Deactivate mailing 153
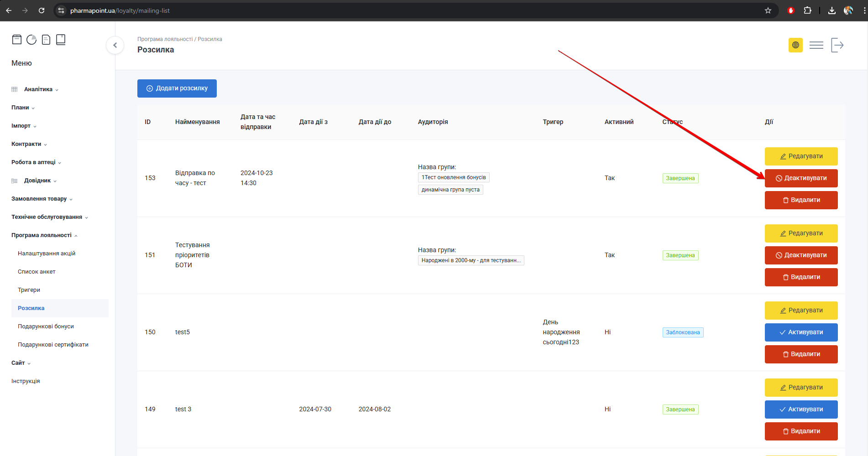This screenshot has width=868, height=456. [x=801, y=178]
